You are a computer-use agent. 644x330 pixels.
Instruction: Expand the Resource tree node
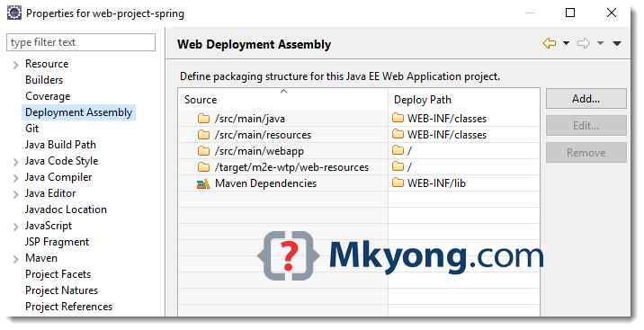[15, 65]
